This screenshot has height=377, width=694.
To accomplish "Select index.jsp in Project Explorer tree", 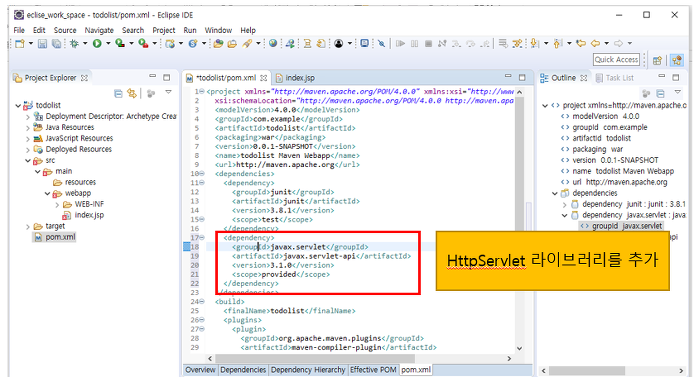I will point(84,215).
